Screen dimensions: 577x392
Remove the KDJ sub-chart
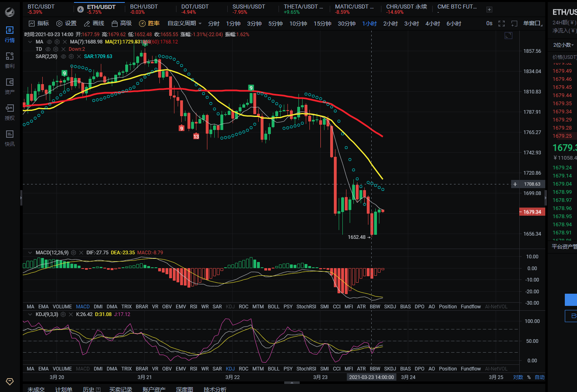(71, 314)
